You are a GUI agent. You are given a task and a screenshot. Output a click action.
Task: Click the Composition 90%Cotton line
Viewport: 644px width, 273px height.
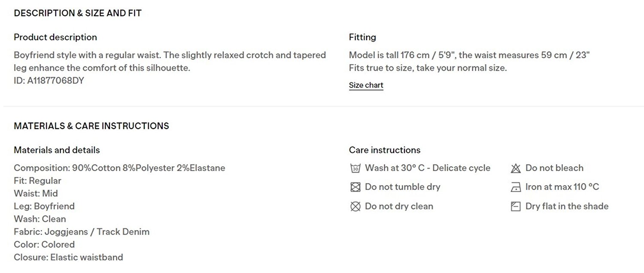point(119,168)
